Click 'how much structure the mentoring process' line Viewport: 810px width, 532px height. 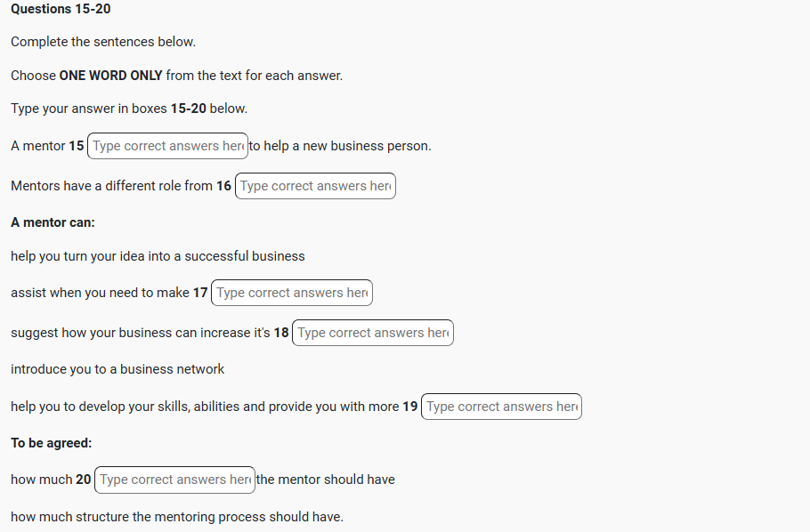176,517
